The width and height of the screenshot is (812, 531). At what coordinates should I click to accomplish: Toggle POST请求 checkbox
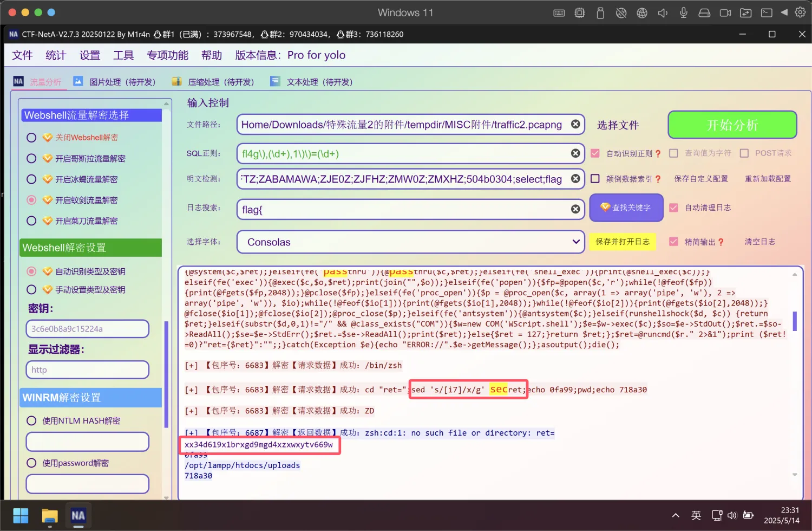[x=744, y=153]
